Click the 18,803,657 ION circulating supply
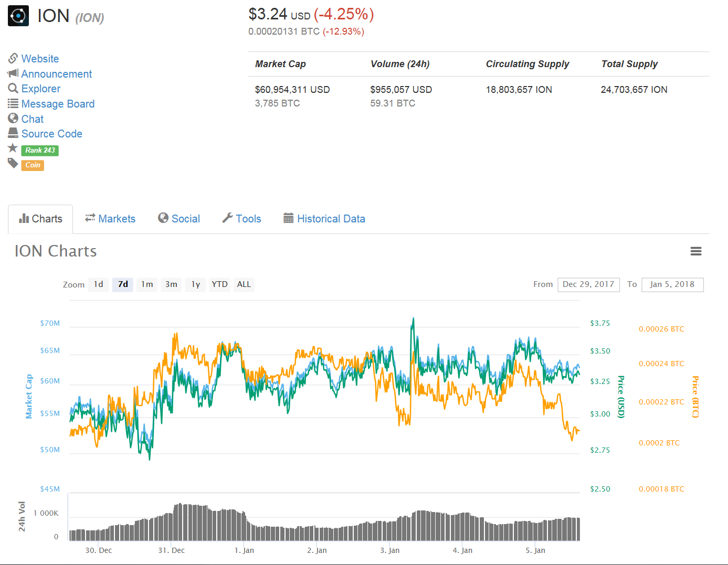Screen dimensions: 728x565 (x=519, y=90)
